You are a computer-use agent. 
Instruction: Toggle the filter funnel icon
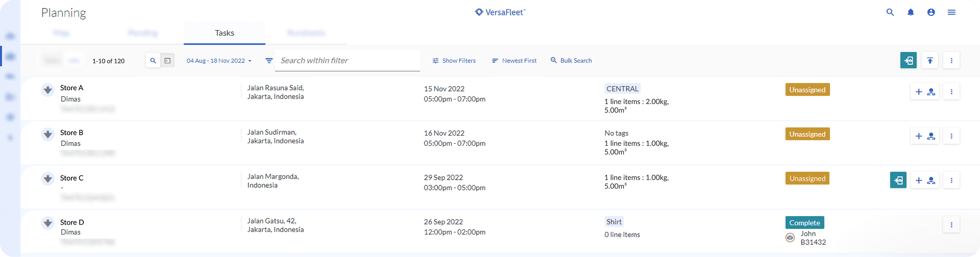pos(269,61)
